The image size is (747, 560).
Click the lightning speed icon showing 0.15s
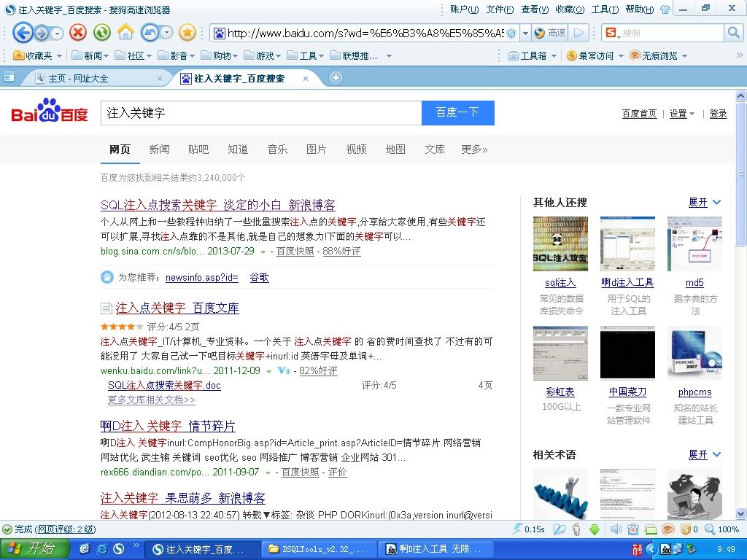point(517,529)
